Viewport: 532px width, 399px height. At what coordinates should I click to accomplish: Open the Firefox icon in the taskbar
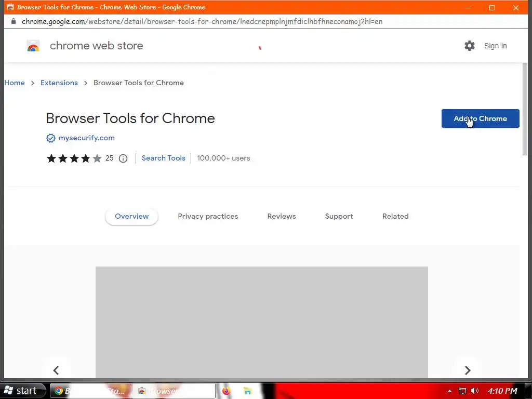pyautogui.click(x=227, y=391)
